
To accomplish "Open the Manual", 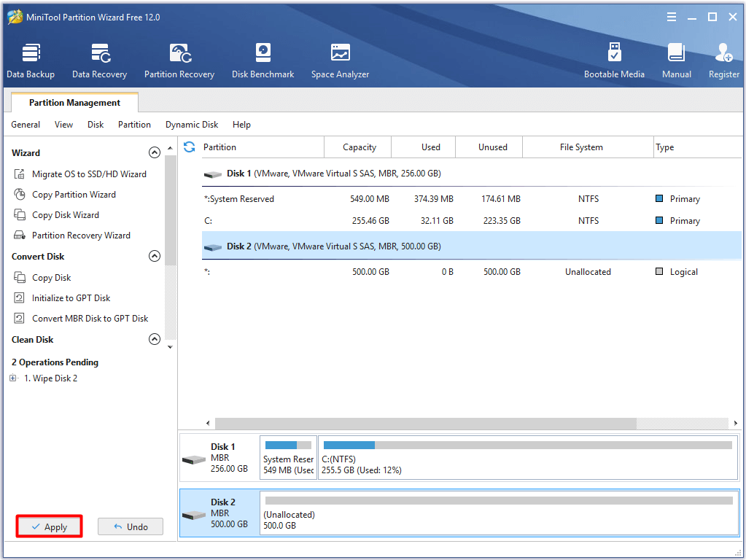I will coord(677,61).
